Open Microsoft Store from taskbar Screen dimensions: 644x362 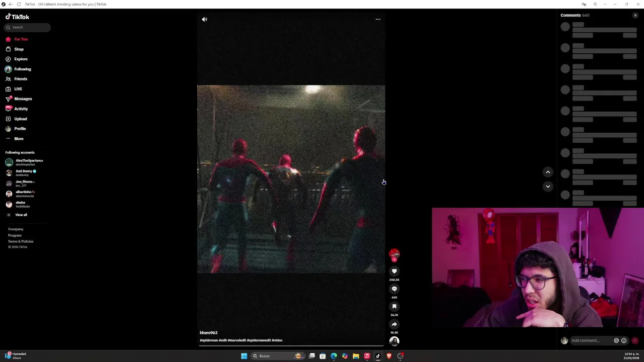click(x=323, y=356)
